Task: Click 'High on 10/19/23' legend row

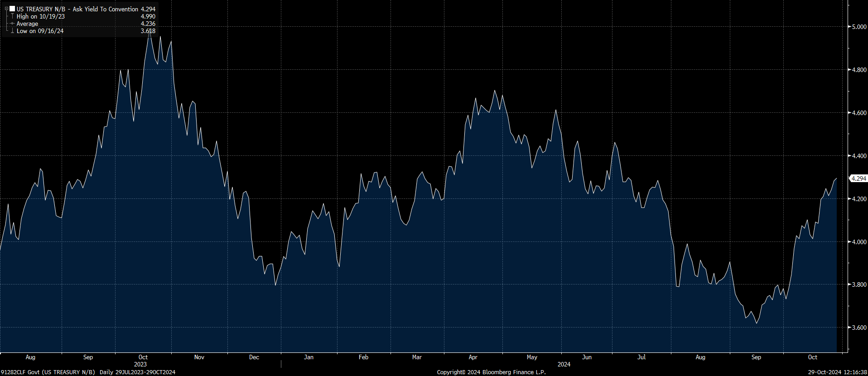Action: [x=41, y=16]
